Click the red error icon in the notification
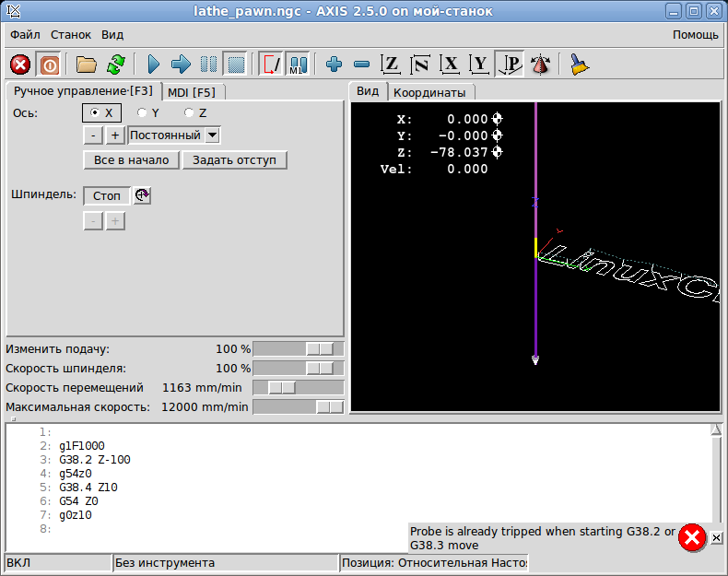 692,538
